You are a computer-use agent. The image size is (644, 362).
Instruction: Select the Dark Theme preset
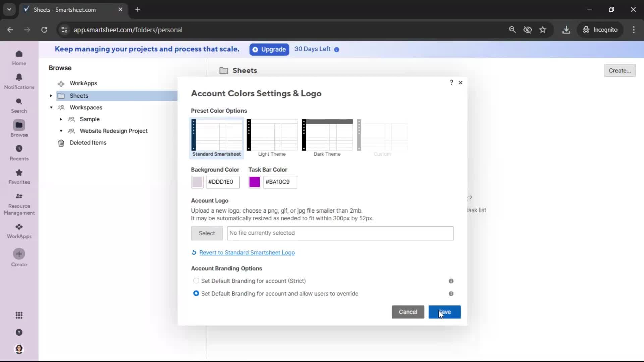click(327, 136)
